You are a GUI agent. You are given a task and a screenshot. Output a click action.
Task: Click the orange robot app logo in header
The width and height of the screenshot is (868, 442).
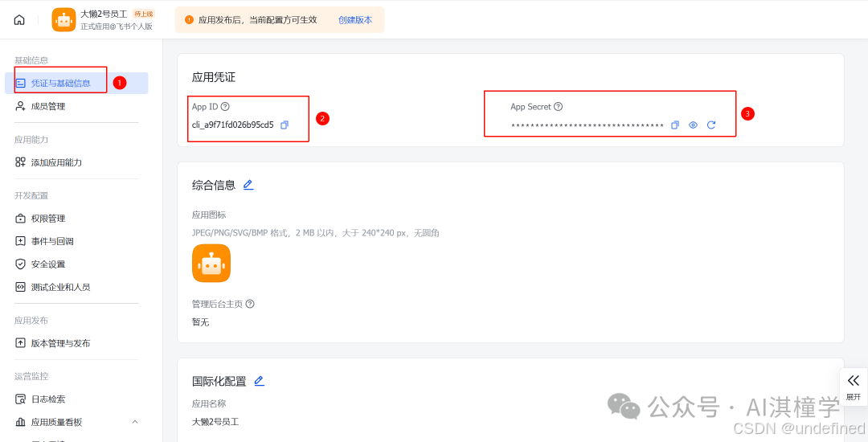coord(63,20)
